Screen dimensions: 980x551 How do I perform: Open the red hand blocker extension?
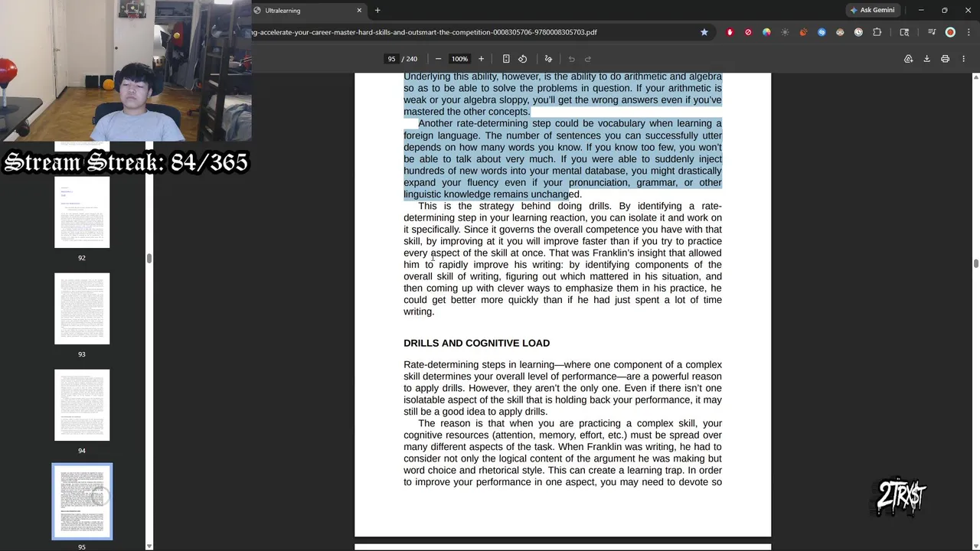tap(730, 32)
